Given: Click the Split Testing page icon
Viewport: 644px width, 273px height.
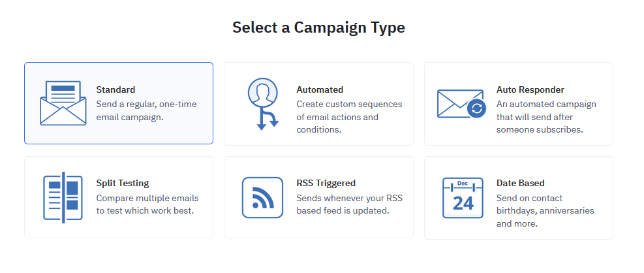Looking at the screenshot, I should click(x=63, y=197).
